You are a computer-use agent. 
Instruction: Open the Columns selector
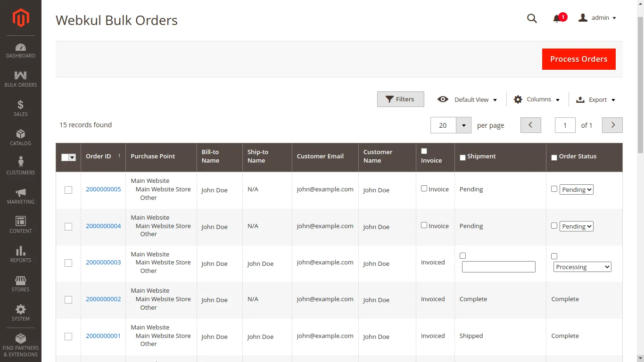tap(537, 99)
